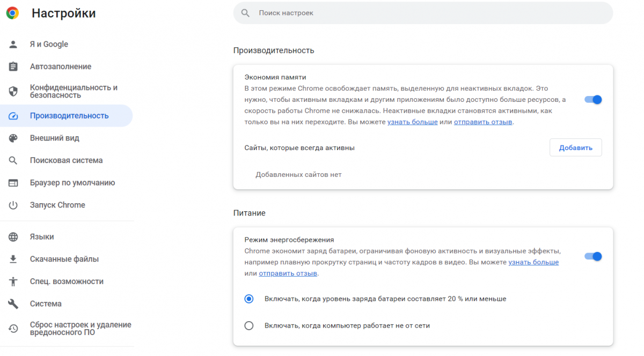Click the Производительность section heading
644x356 pixels.
point(274,50)
